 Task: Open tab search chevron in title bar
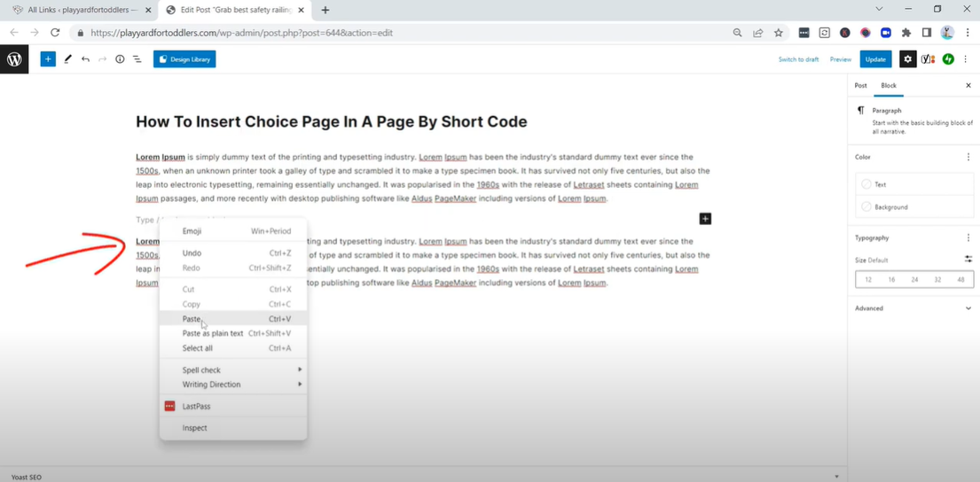(x=880, y=10)
